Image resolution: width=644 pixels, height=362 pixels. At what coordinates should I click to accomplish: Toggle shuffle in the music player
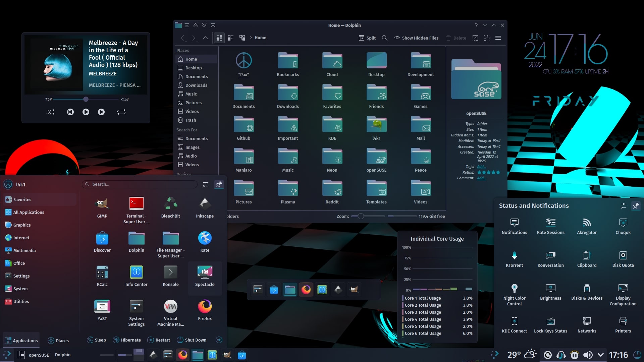click(50, 112)
